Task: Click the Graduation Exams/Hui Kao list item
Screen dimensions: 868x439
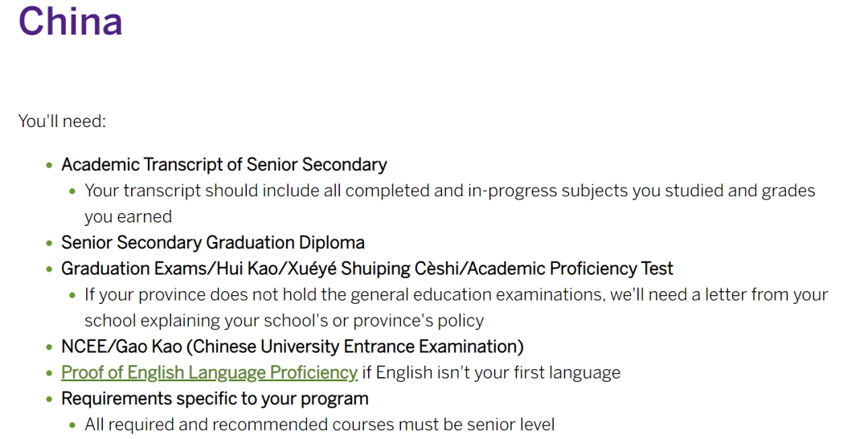Action: click(x=367, y=269)
